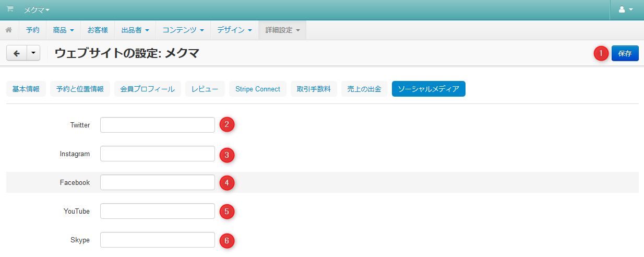This screenshot has height=257, width=644.
Task: Expand the デザイン menu
Action: [x=234, y=30]
